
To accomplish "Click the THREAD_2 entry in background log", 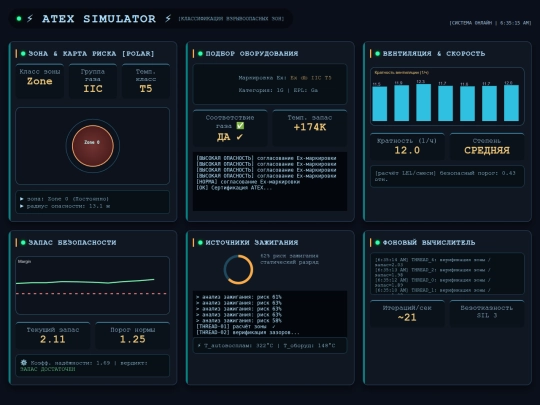I will [433, 272].
